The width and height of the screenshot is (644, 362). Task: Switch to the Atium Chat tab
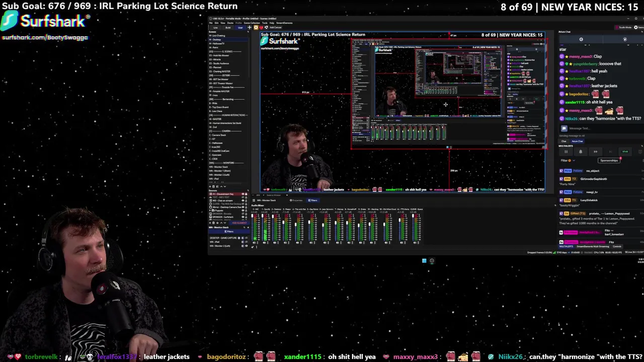point(577,141)
